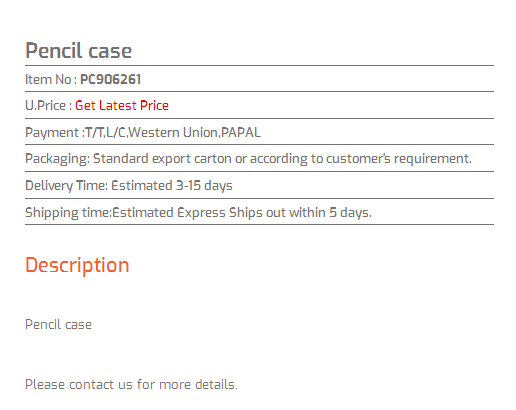This screenshot has height=410, width=516.
Task: Click the orange Description heading
Action: [77, 266]
